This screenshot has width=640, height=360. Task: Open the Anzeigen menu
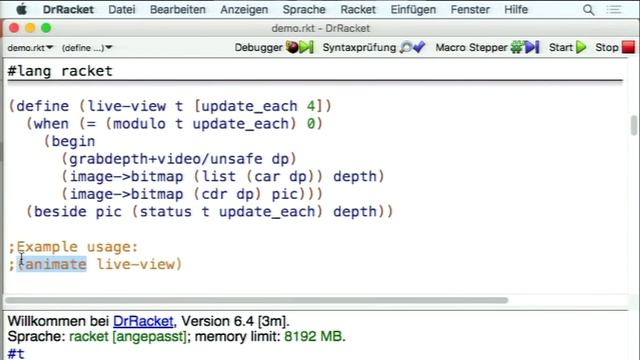[x=244, y=9]
